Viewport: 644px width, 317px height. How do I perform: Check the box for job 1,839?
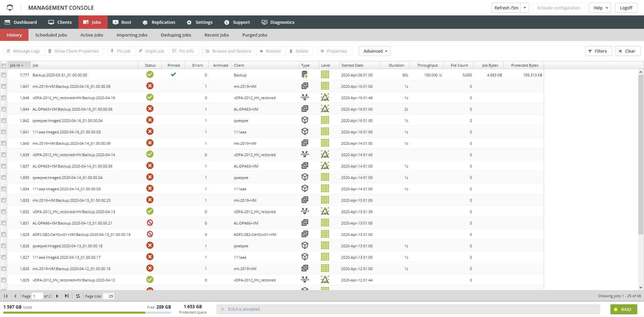pos(4,155)
